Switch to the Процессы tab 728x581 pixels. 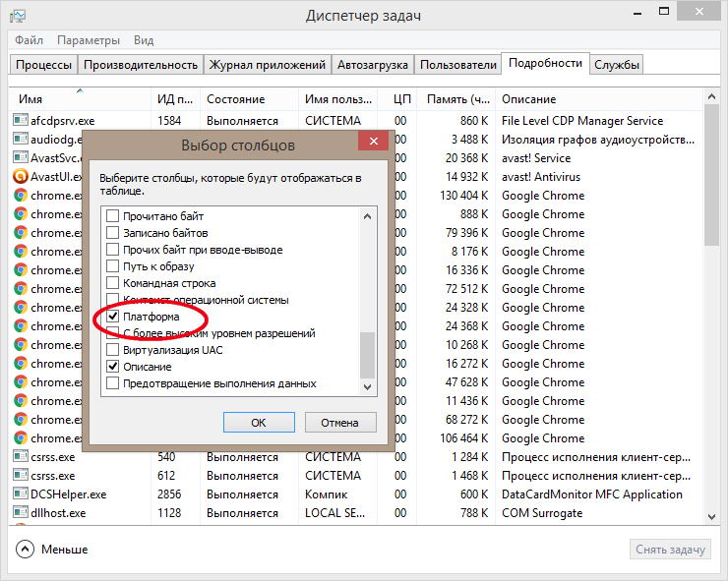tap(43, 65)
